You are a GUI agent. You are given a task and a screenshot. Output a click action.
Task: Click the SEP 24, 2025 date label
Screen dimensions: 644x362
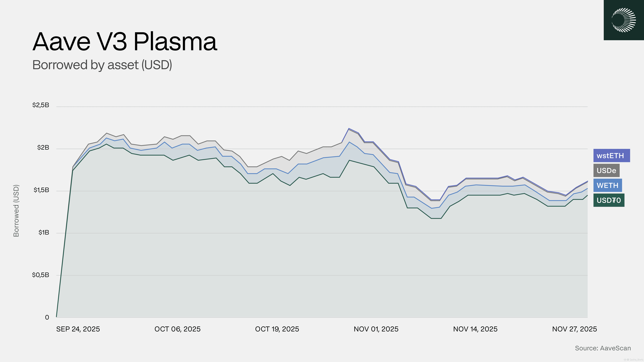tap(78, 329)
